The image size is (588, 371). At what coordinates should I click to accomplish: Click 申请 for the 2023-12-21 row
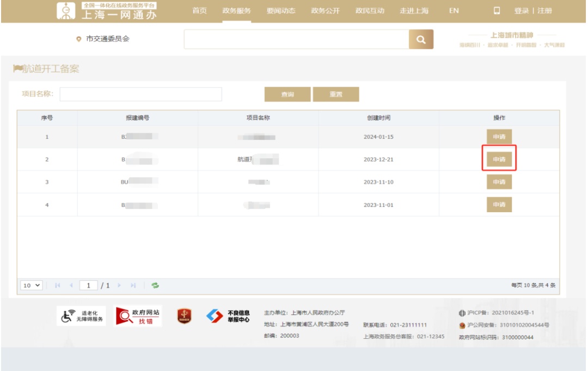pos(499,159)
